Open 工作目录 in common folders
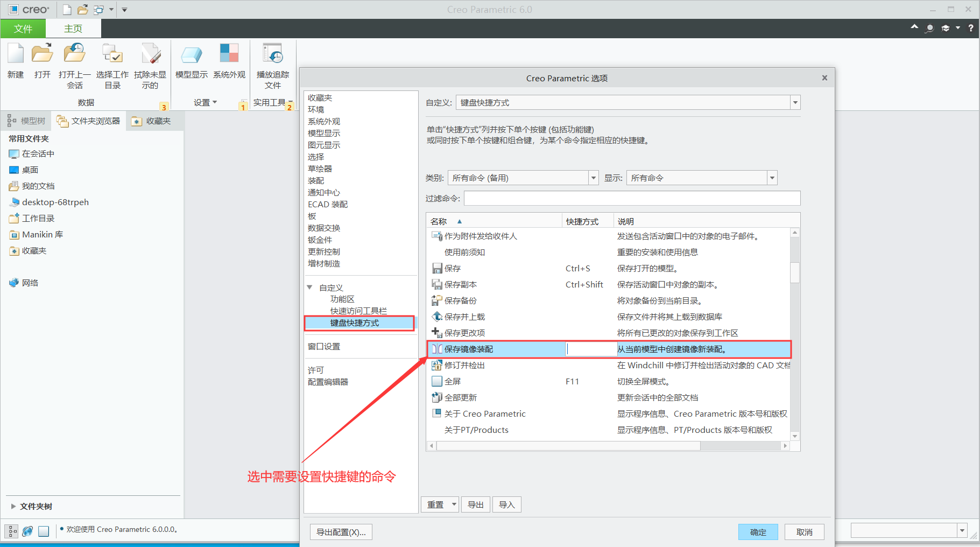The image size is (980, 547). (x=32, y=218)
